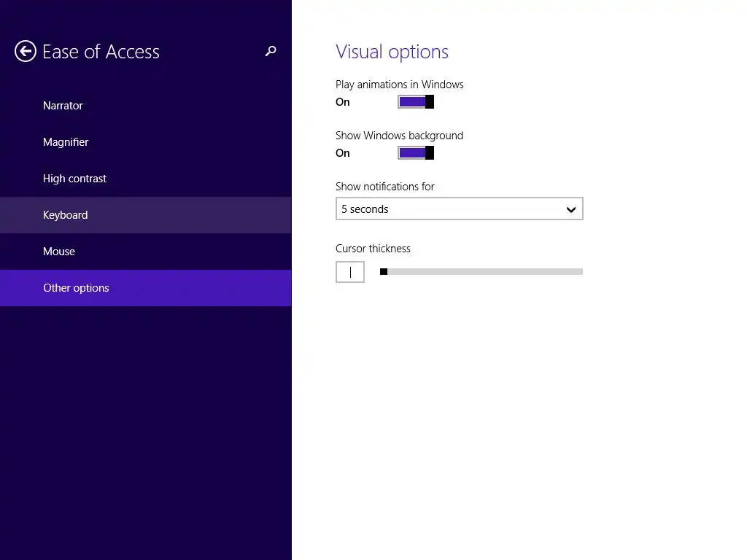Toggle Play animations in Windows switch
This screenshot has height=560, width=747.
pyautogui.click(x=416, y=101)
